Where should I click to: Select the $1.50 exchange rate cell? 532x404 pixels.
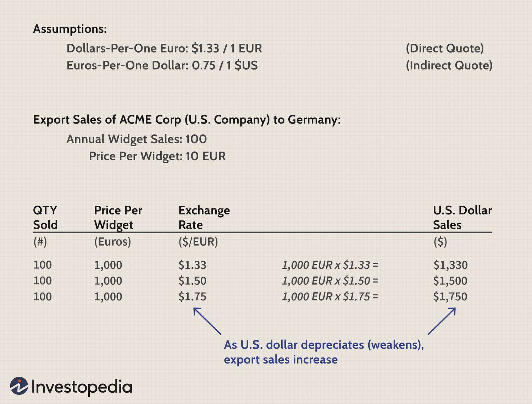coord(192,281)
